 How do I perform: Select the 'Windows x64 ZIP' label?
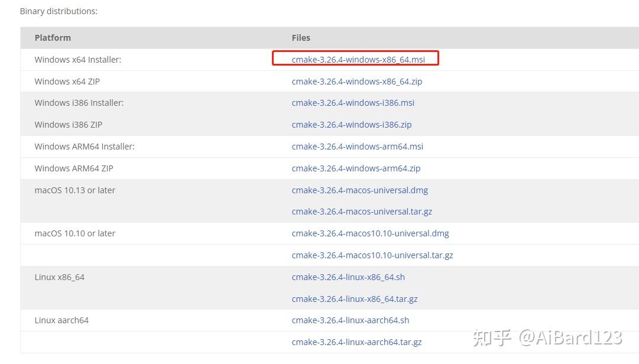67,82
